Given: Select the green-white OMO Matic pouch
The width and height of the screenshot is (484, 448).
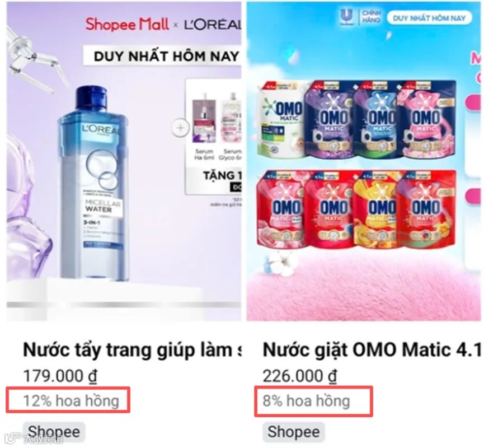Looking at the screenshot, I should coord(280,120).
